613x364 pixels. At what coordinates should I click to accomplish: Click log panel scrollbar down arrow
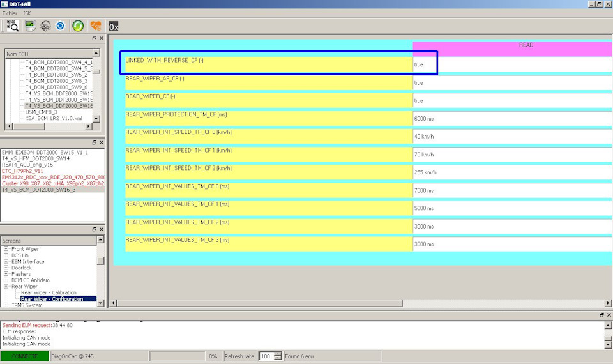(608, 344)
